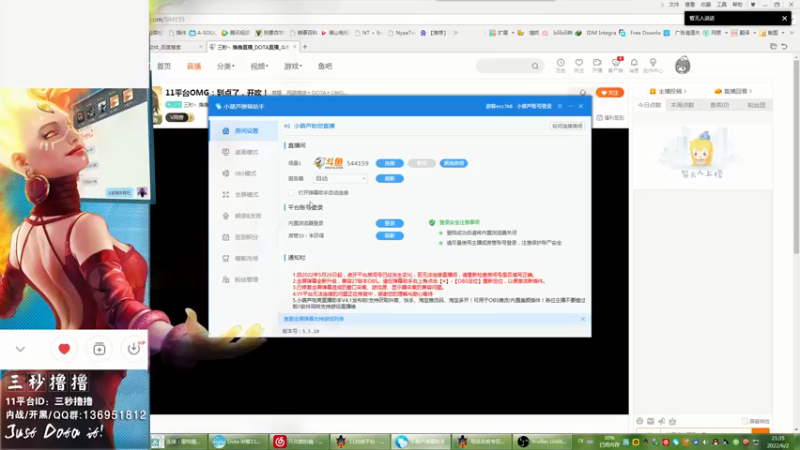Click 小葫芦账号登录 link in helper title bar
The height and width of the screenshot is (450, 800).
tap(534, 106)
